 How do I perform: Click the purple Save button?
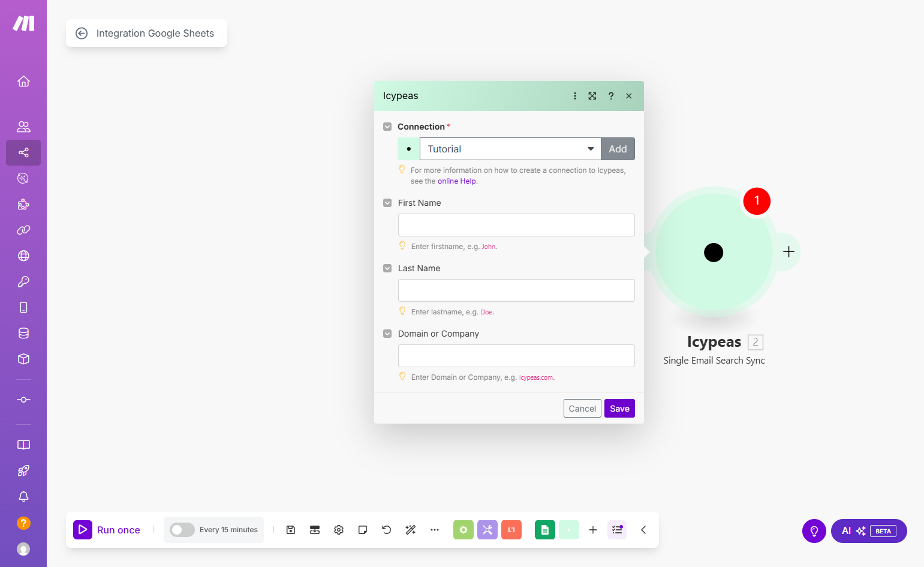619,409
